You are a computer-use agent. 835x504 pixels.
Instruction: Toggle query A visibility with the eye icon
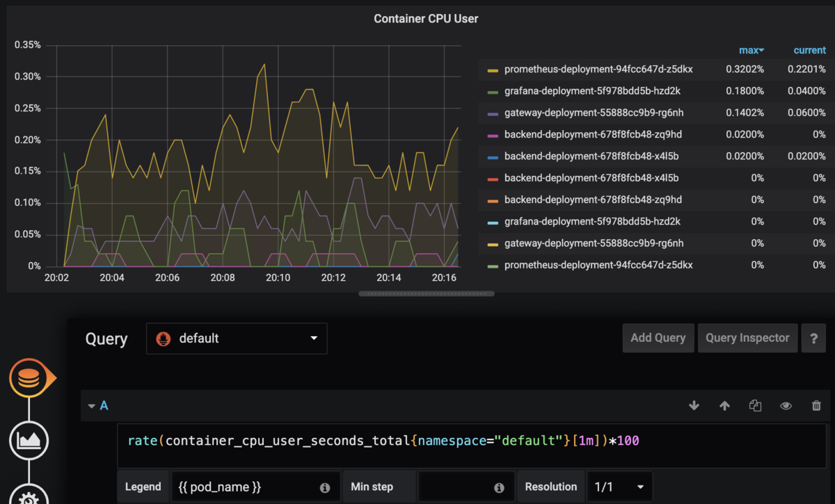click(786, 405)
